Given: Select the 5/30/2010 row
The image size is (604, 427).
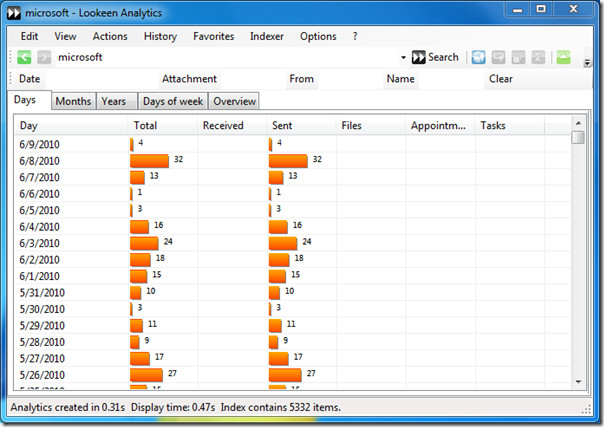Looking at the screenshot, I should pos(292,309).
